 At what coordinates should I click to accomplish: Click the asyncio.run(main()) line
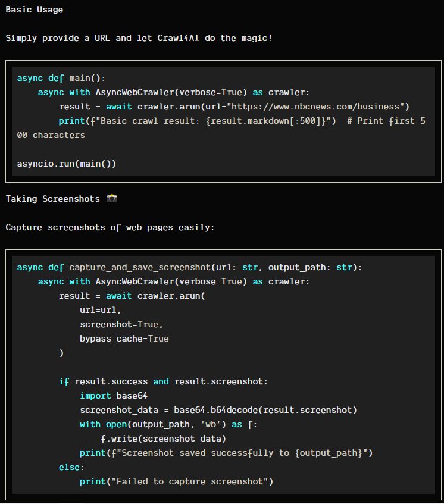[67, 164]
